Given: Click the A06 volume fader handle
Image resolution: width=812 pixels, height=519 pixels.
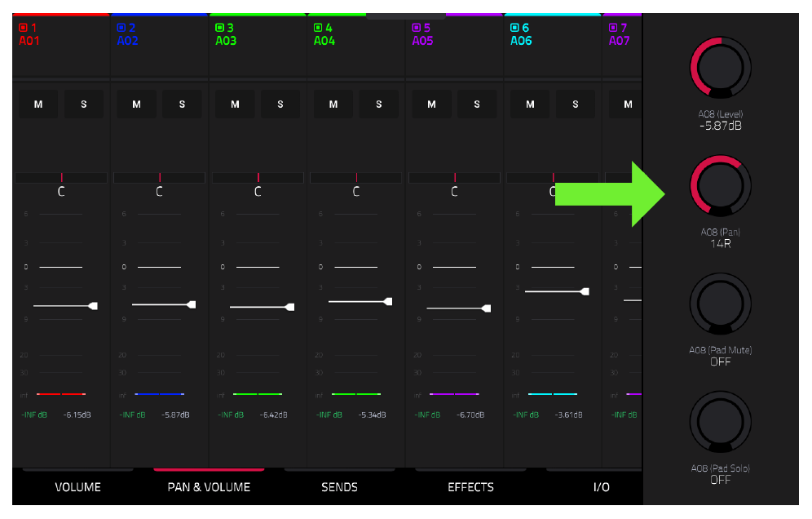Looking at the screenshot, I should (x=585, y=291).
